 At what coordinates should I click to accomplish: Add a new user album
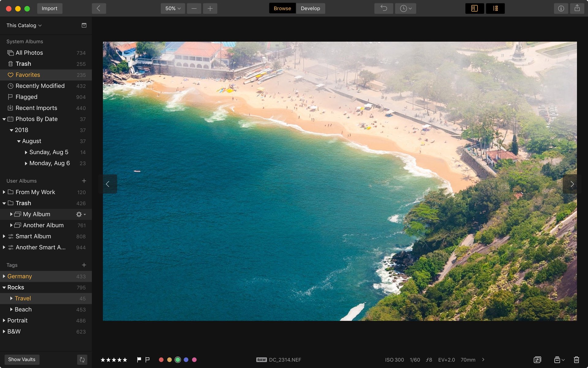click(84, 181)
